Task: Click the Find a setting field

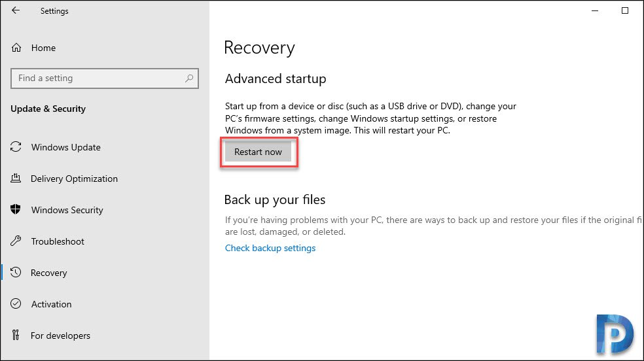Action: [x=105, y=78]
